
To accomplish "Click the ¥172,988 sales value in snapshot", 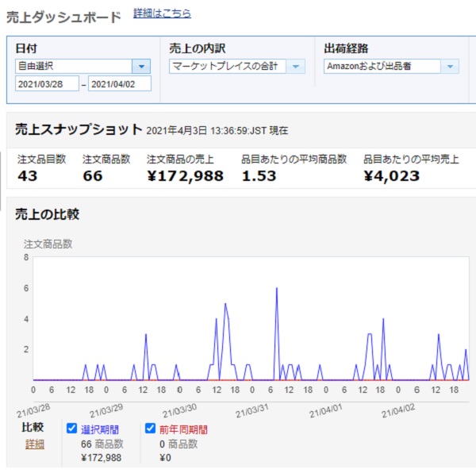I will 186,176.
